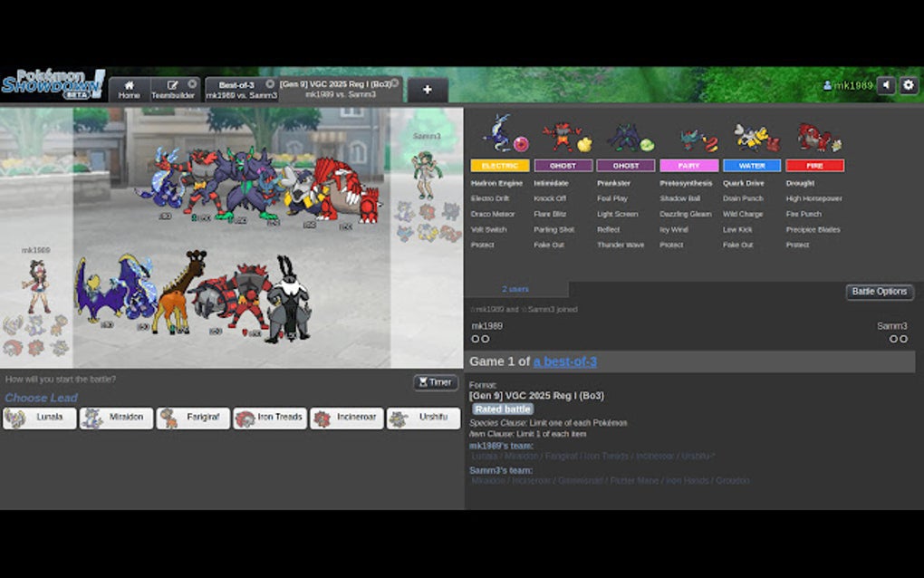Click the Urshifu sprite on the battlefield
This screenshot has width=924, height=578.
[x=287, y=299]
